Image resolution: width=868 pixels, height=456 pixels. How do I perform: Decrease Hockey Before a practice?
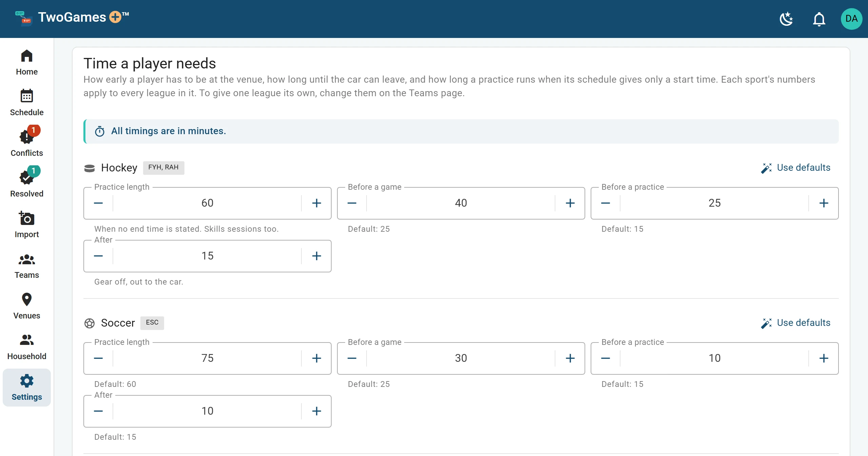coord(606,203)
